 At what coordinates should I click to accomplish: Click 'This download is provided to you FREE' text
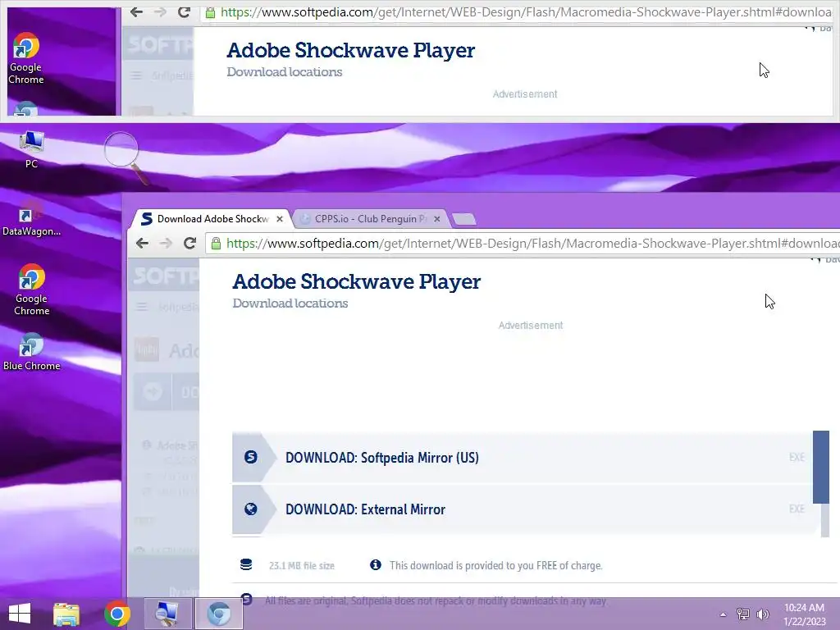click(496, 566)
